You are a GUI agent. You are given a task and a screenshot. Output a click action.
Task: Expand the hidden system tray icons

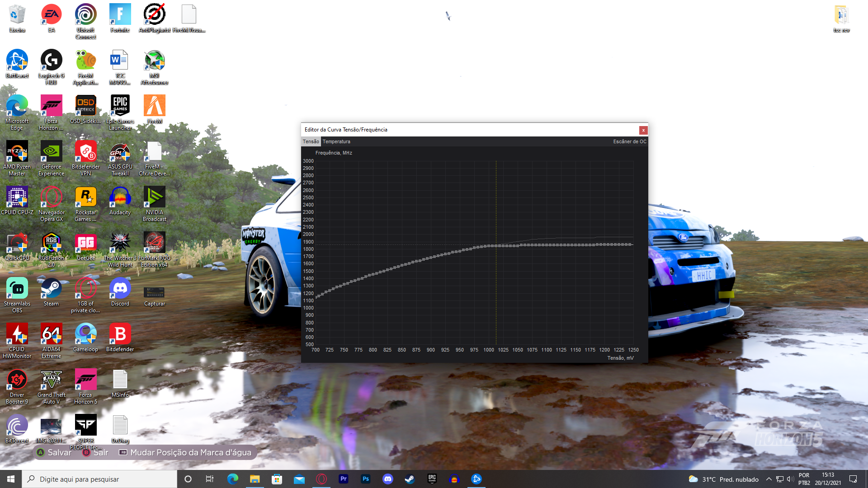tap(769, 479)
